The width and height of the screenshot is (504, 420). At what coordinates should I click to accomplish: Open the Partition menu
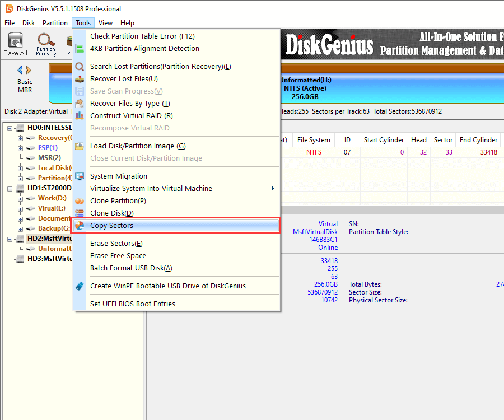(x=55, y=23)
